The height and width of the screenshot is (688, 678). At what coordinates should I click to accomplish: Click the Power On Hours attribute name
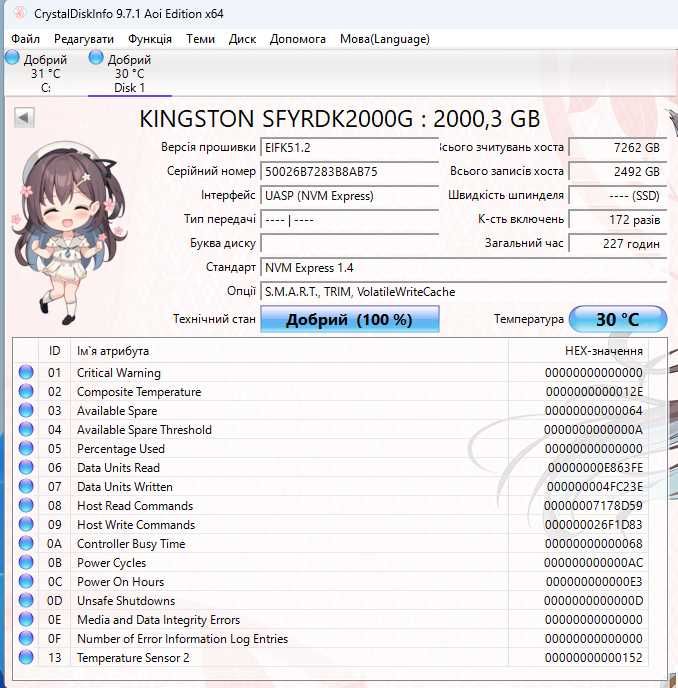point(121,582)
